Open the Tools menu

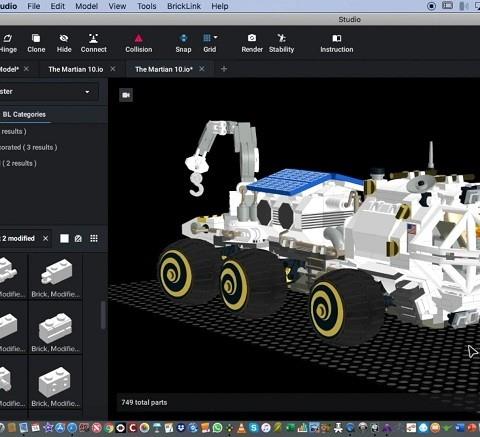(147, 6)
